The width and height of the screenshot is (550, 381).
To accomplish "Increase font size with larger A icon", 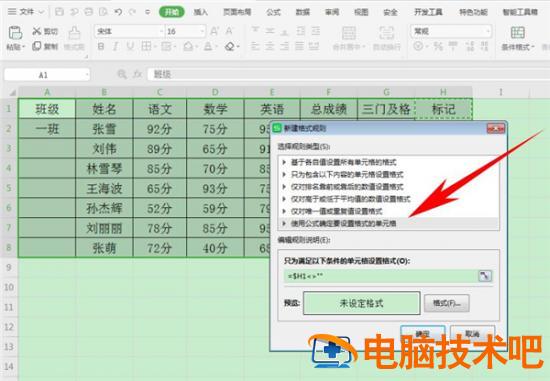I will (214, 31).
